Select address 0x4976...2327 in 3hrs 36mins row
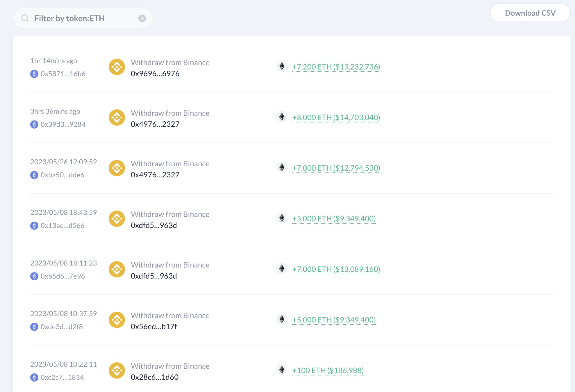 click(x=155, y=124)
